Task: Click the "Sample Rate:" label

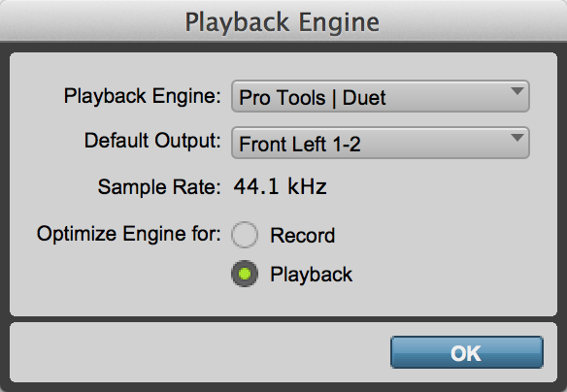Action: 159,187
